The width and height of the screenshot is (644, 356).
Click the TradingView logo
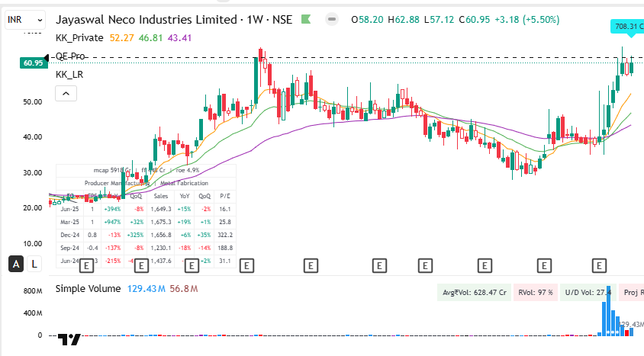pos(69,339)
